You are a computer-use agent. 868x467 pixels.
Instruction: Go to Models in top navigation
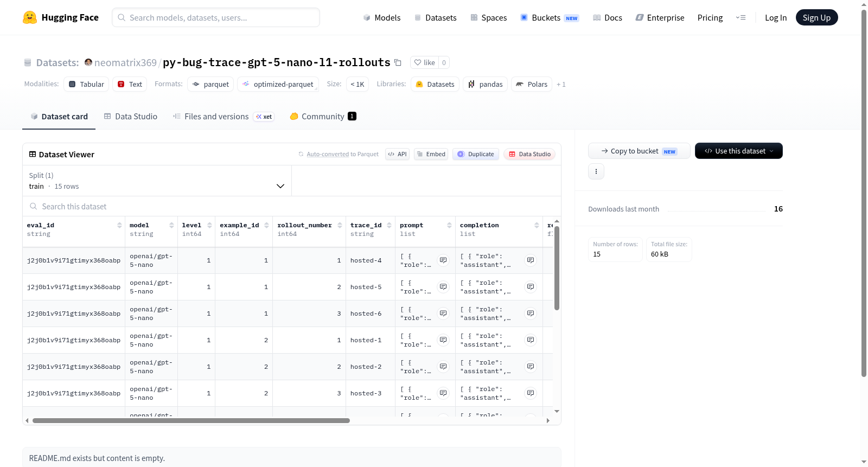(381, 17)
